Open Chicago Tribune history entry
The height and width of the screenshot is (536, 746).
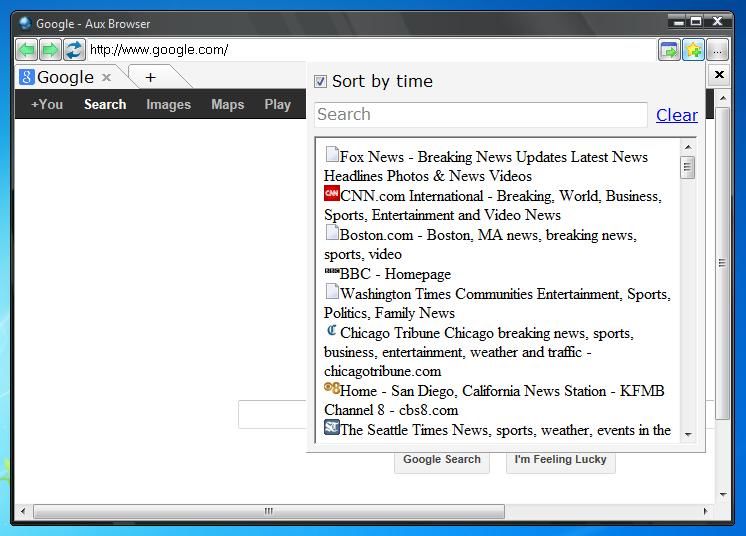(479, 352)
